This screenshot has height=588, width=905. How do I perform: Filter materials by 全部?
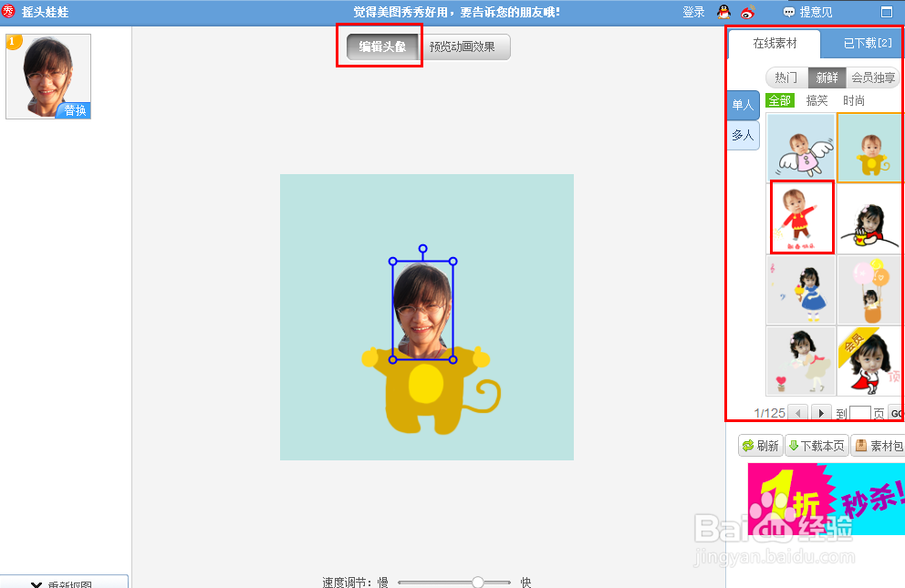click(x=780, y=101)
